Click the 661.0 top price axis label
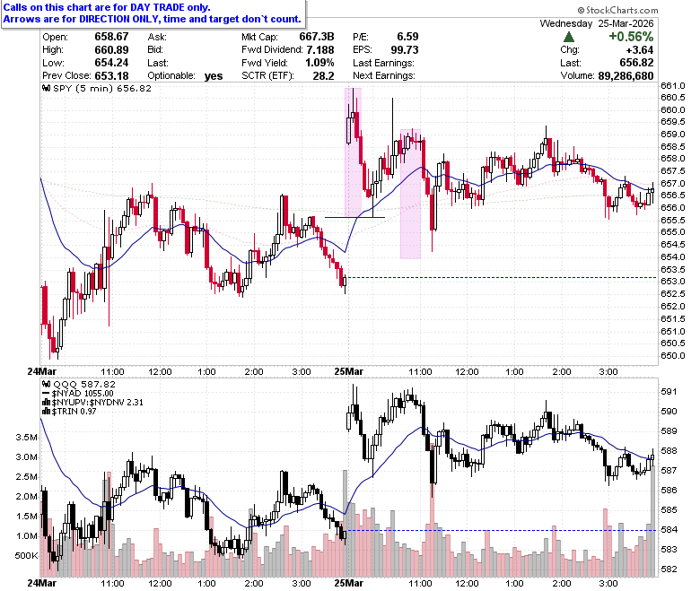The image size is (700, 591). [673, 85]
